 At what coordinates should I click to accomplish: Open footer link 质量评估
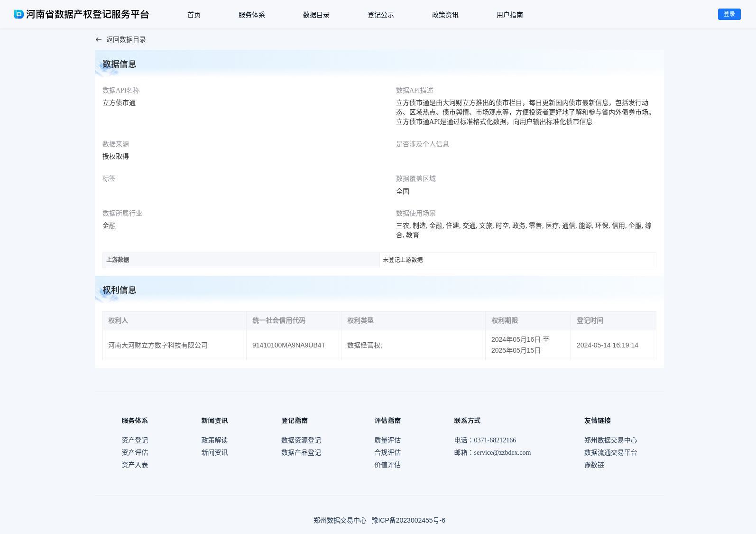387,440
